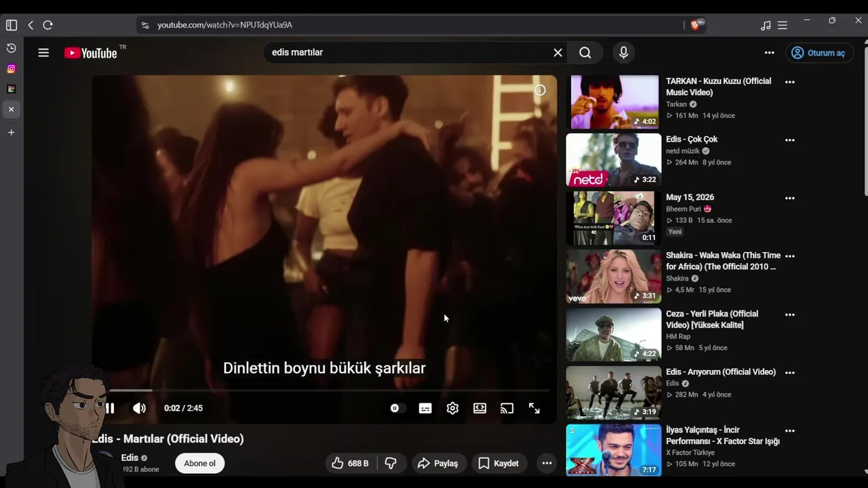868x488 pixels.
Task: Open more actions menu below video
Action: pos(547,463)
